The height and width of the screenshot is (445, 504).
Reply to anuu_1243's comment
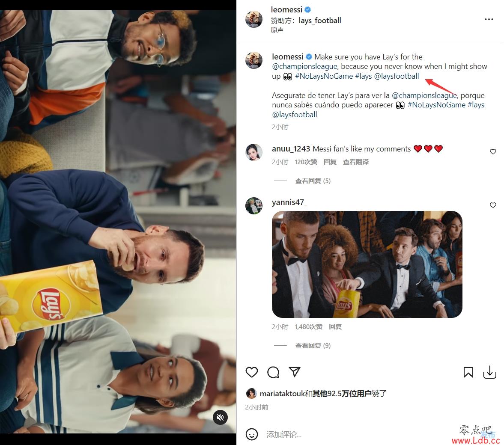(330, 162)
